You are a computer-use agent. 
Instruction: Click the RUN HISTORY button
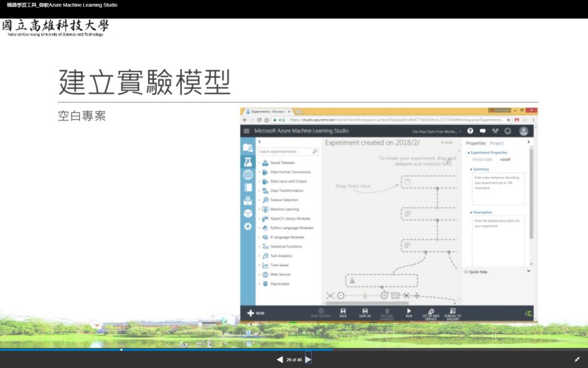point(321,313)
